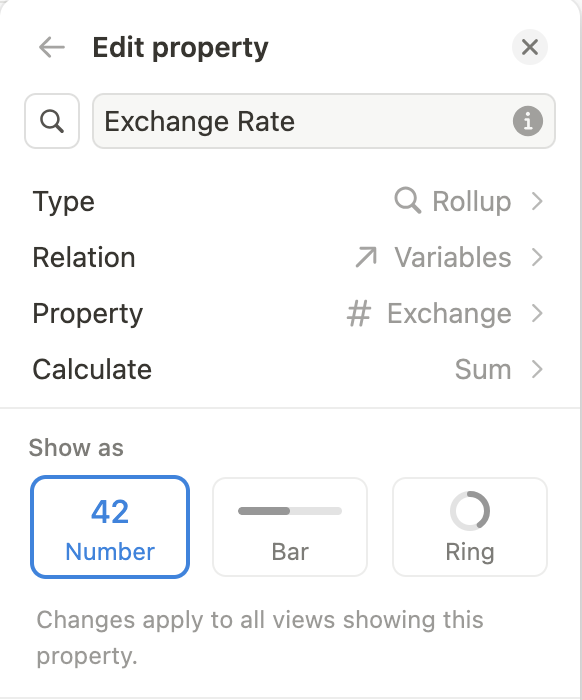Expand the Calculate chevron

537,369
